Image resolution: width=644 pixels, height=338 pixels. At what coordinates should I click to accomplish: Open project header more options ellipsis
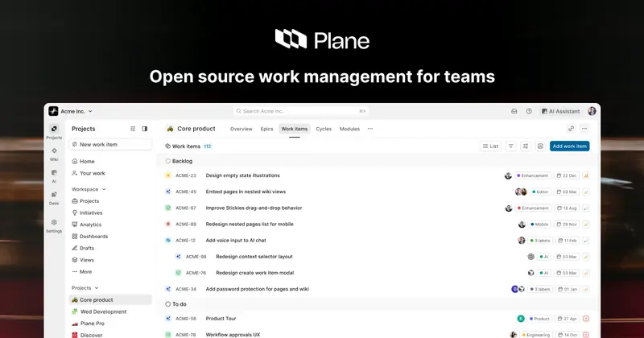point(584,129)
